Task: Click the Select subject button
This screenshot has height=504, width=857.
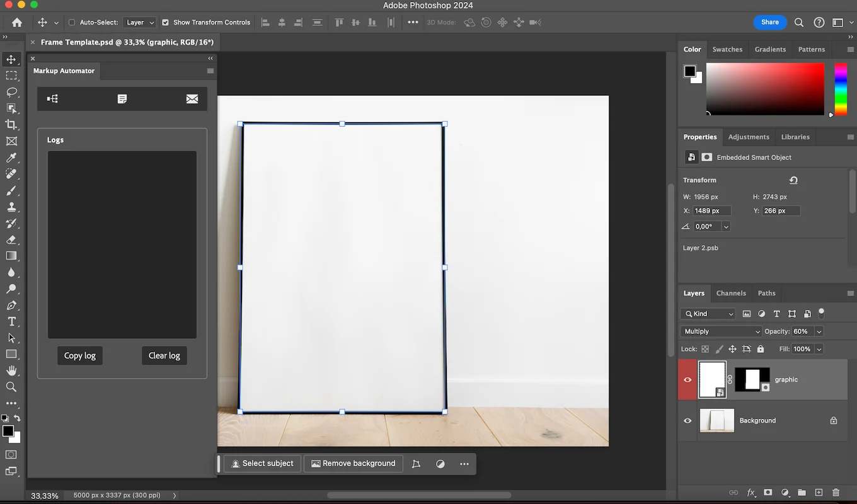Action: (263, 464)
